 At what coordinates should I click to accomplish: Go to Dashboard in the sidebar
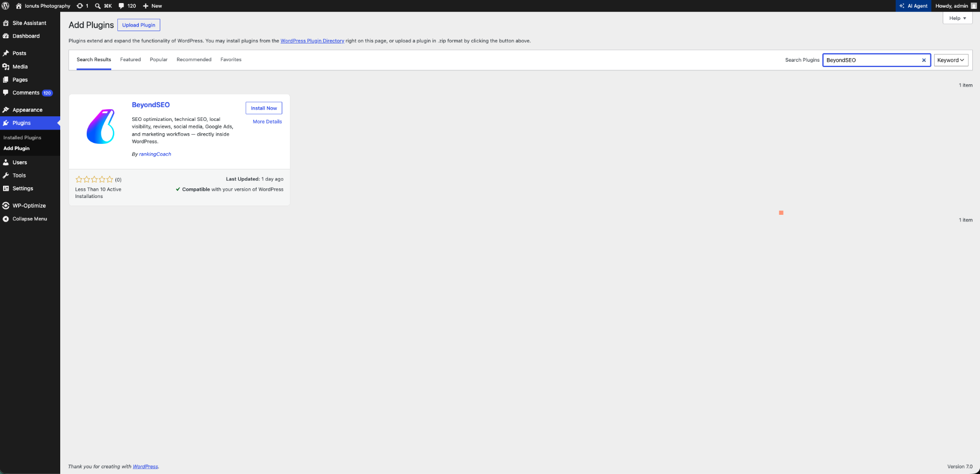[30, 36]
